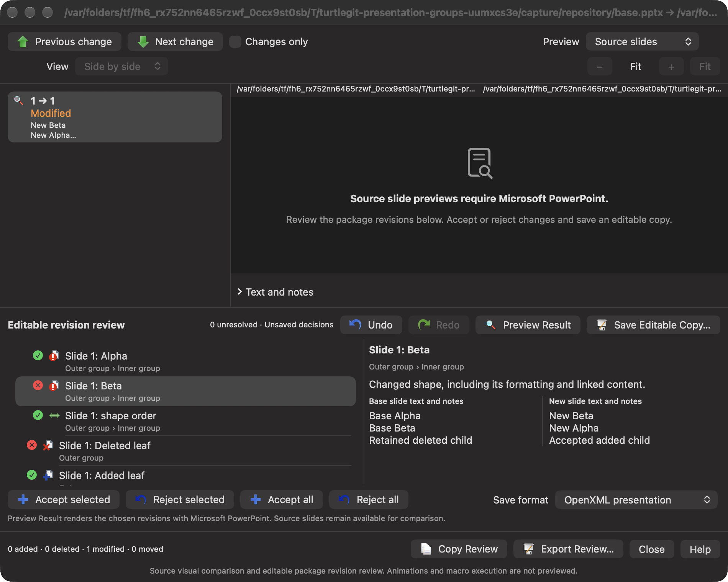This screenshot has height=582, width=728.
Task: Click the Export Review pencil-document icon
Action: pos(529,549)
